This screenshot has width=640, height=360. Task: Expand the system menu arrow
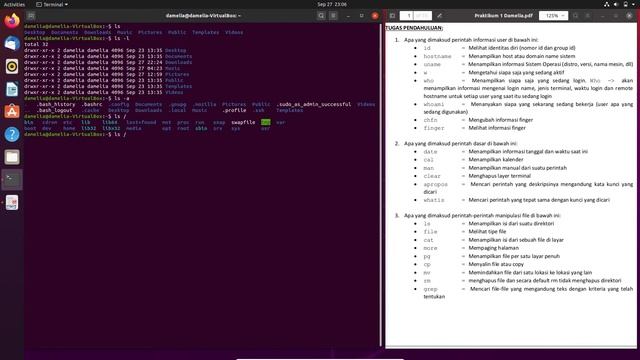click(x=634, y=4)
